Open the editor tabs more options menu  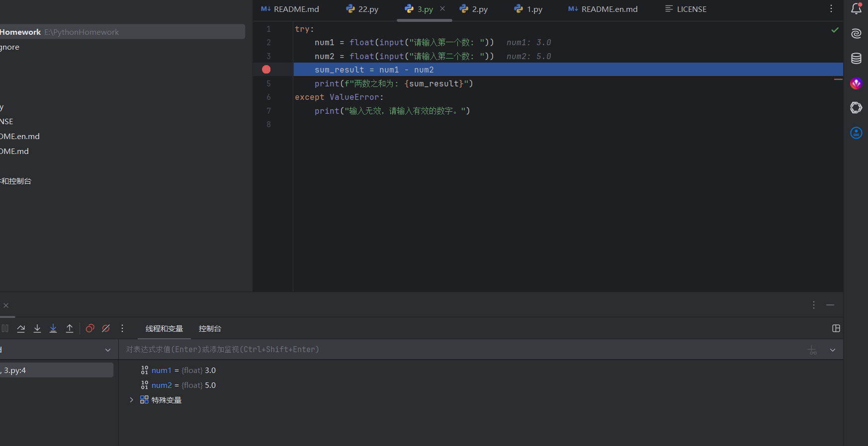[831, 9]
